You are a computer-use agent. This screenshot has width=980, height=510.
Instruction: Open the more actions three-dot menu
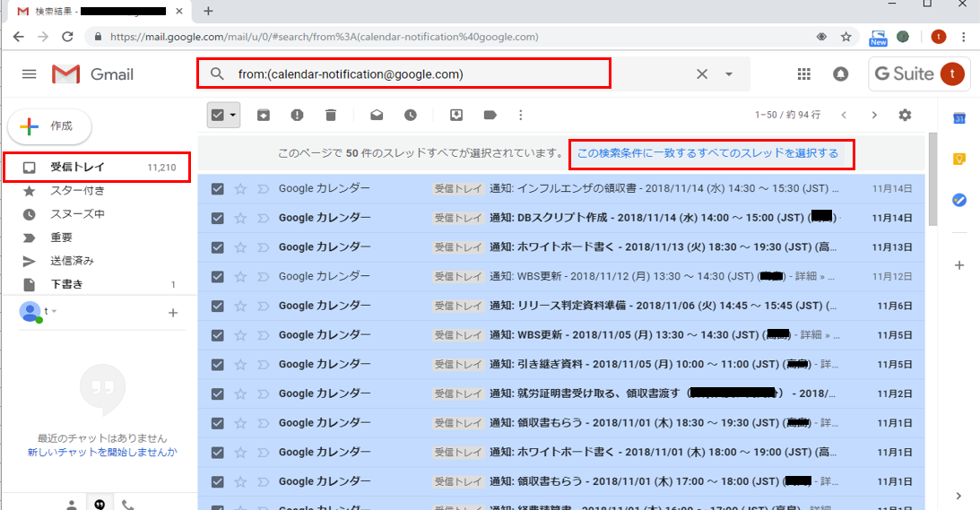(521, 115)
